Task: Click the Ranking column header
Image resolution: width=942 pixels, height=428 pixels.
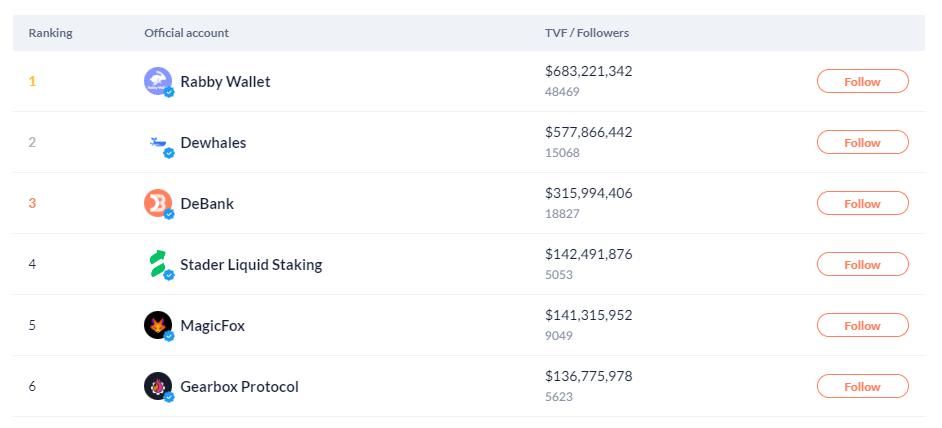Action: (50, 33)
